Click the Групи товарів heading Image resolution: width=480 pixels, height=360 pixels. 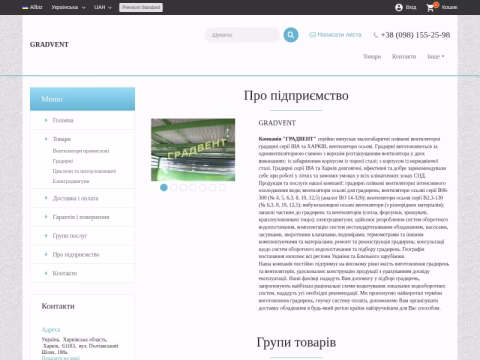pos(296,342)
